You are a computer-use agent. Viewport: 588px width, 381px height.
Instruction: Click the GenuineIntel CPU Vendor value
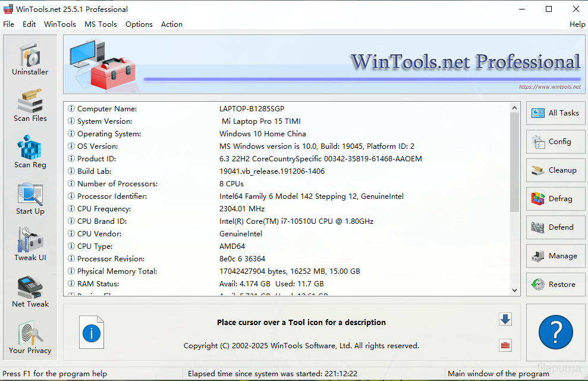pyautogui.click(x=241, y=233)
